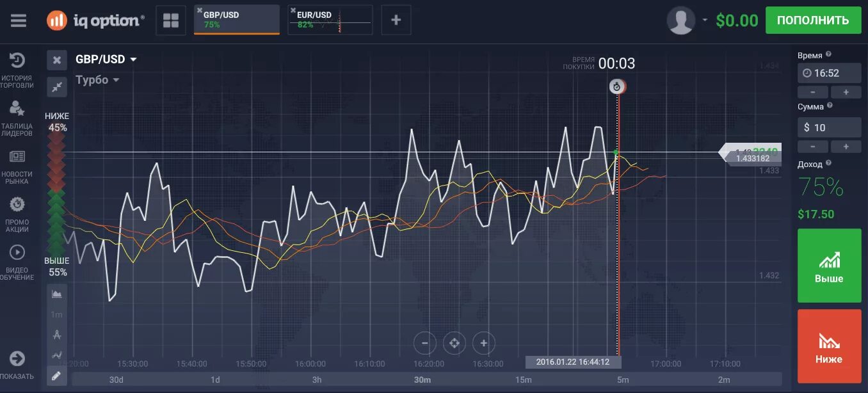The image size is (868, 393).
Task: Click the amount field showing $ 10
Action: [x=829, y=127]
